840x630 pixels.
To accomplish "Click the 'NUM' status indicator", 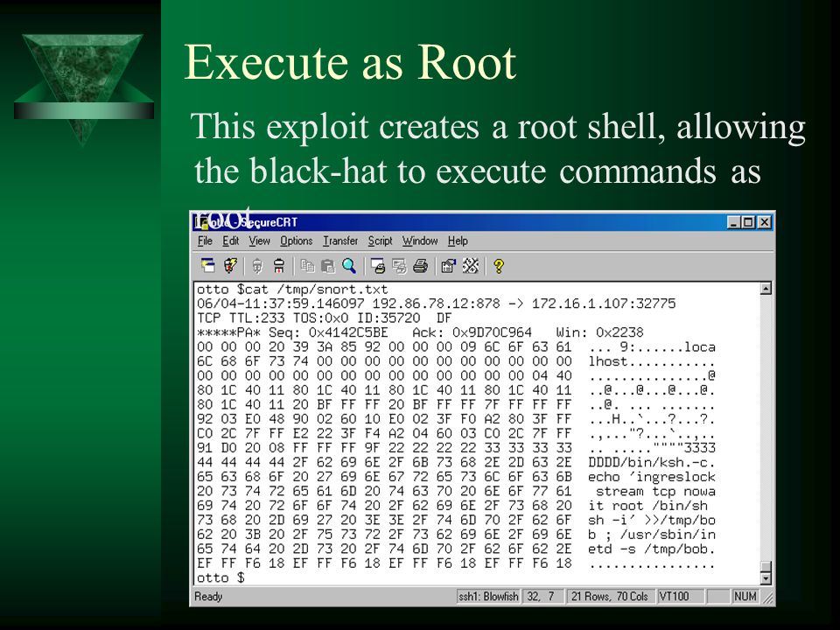I will coord(745,596).
